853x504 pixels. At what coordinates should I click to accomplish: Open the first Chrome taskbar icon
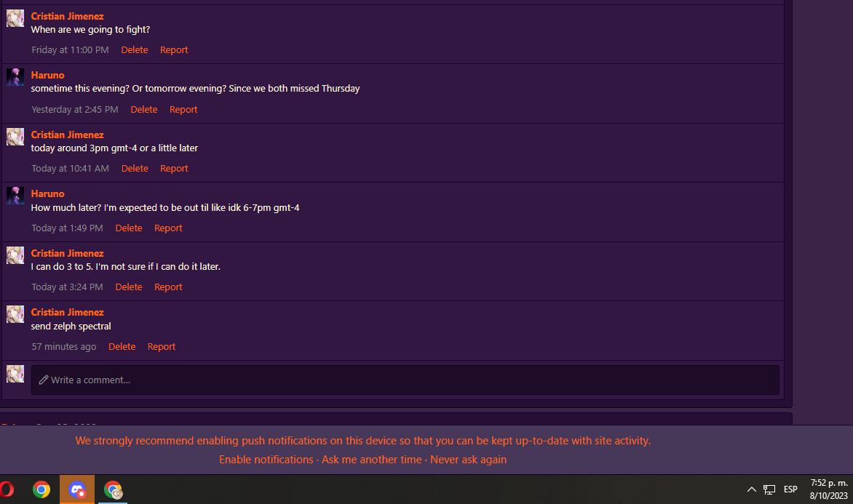[x=41, y=489]
